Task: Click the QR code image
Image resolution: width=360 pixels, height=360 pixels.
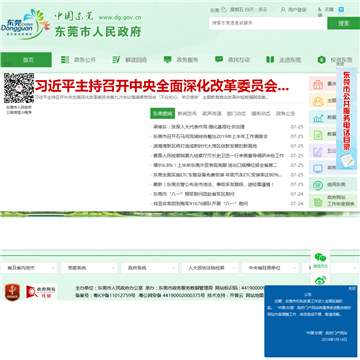Action: click(x=19, y=88)
